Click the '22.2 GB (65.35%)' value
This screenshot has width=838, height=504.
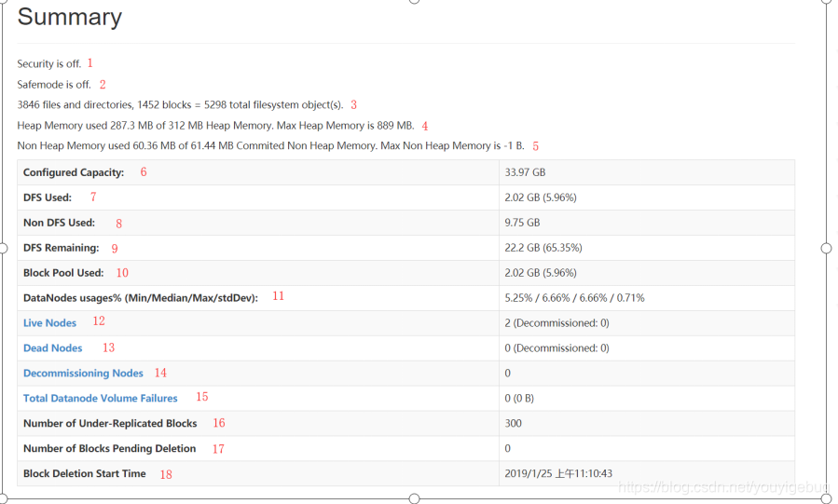[x=543, y=248]
